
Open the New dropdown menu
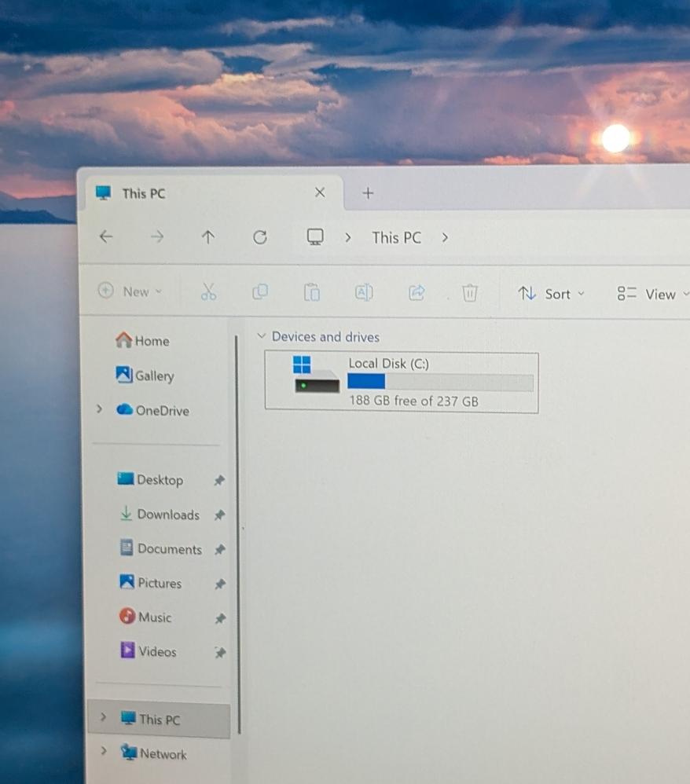tap(130, 291)
